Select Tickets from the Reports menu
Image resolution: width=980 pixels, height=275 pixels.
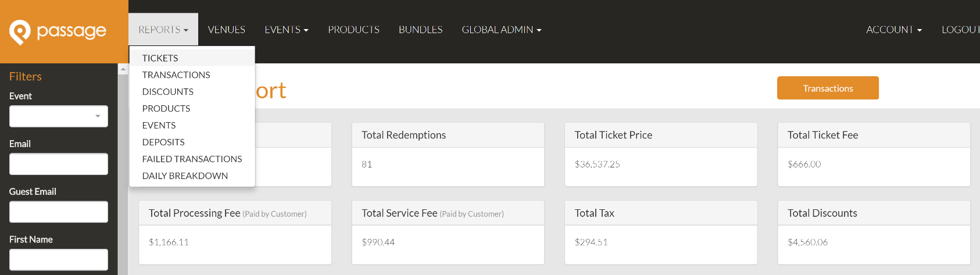pos(192,58)
